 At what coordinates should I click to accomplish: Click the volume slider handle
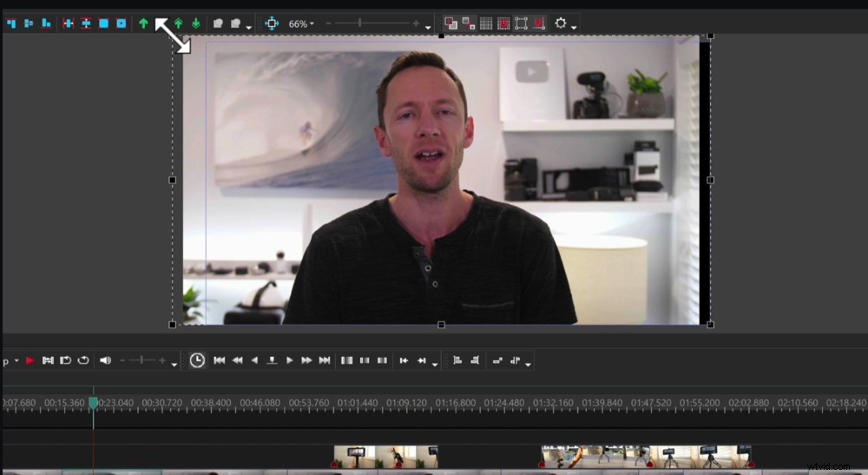pos(142,360)
